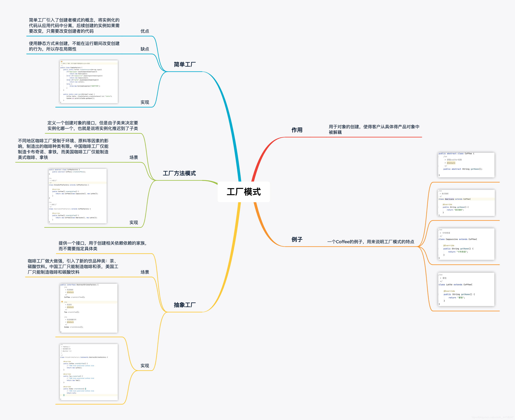Click the 例子 topic node

tap(297, 240)
